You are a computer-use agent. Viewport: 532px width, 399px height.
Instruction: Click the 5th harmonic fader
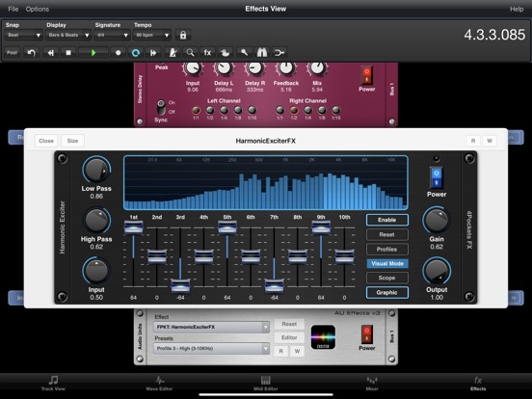[227, 227]
